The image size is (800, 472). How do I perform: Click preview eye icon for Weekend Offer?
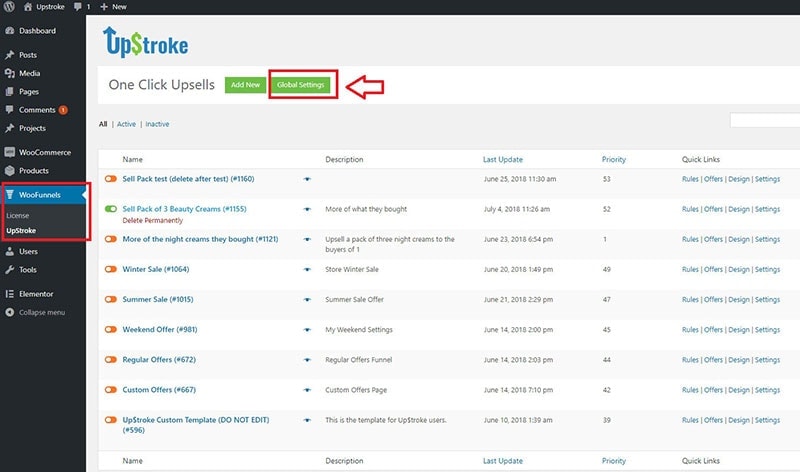pos(307,330)
